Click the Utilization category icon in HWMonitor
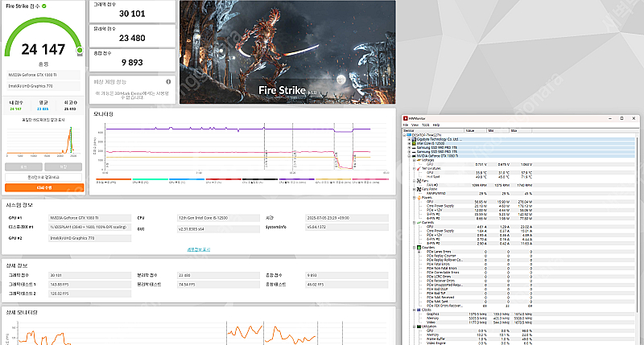Viewport: 644px width, 345px height. (x=419, y=327)
